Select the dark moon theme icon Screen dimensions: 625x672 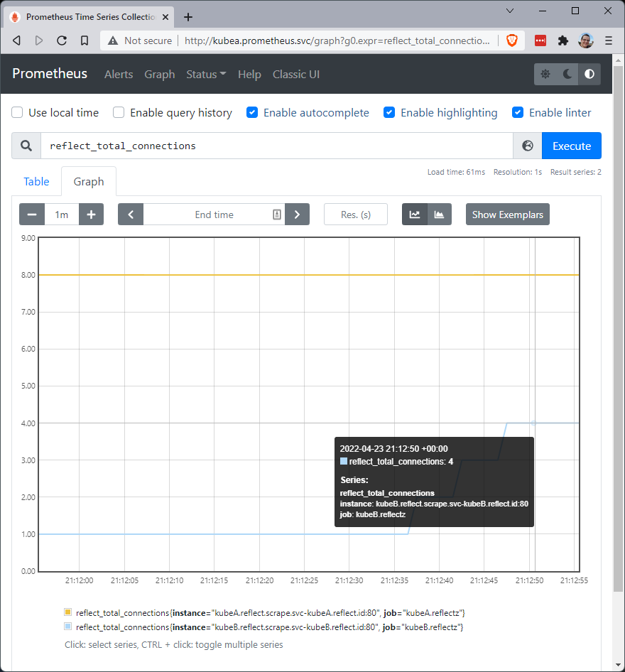(x=567, y=74)
